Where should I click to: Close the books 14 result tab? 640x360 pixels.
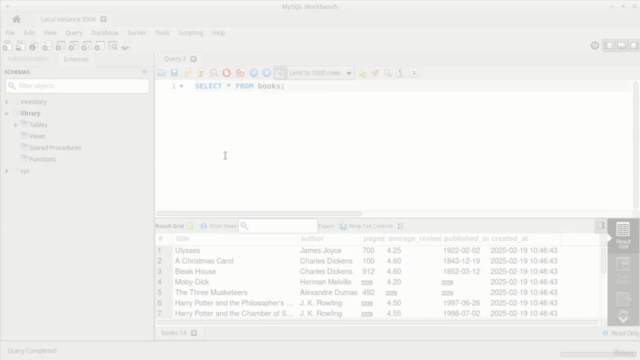point(194,333)
